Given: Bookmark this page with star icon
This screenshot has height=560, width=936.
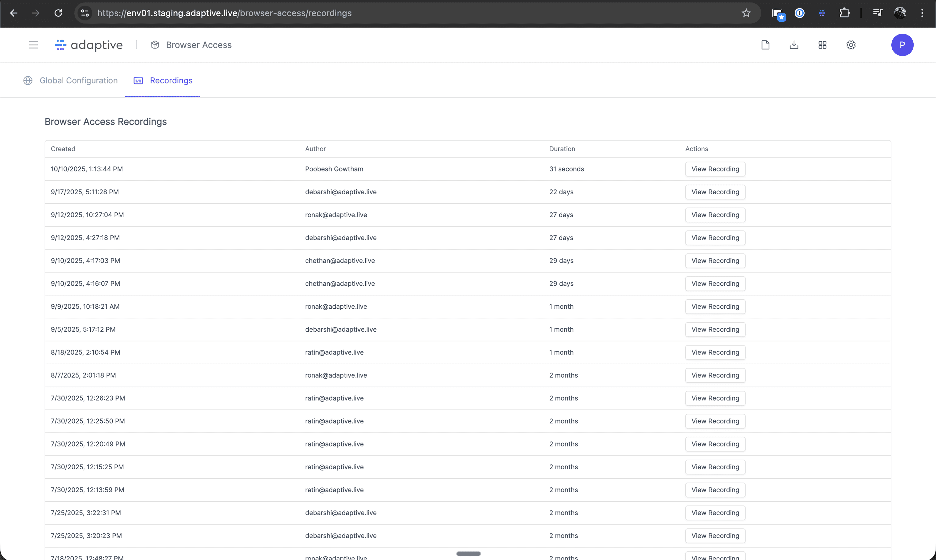Looking at the screenshot, I should 746,13.
